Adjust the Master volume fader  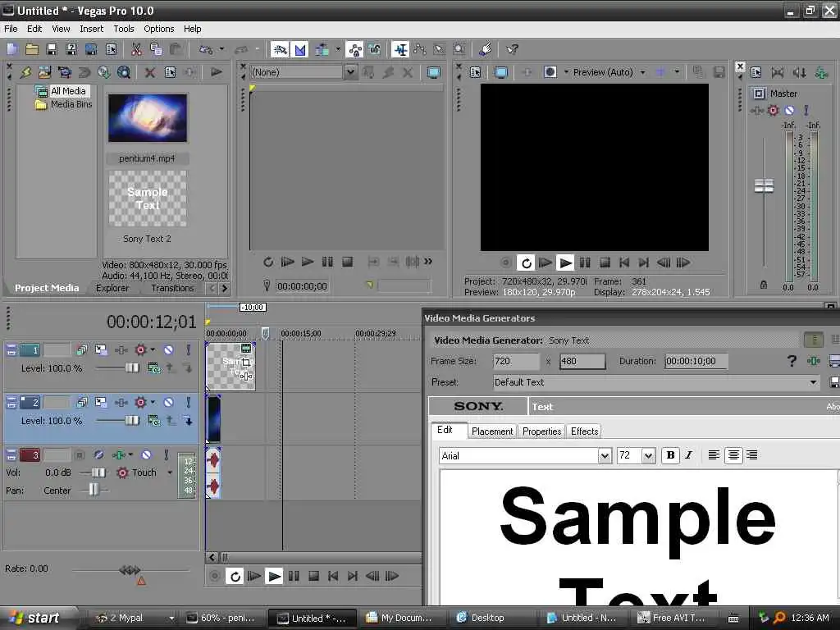point(764,186)
